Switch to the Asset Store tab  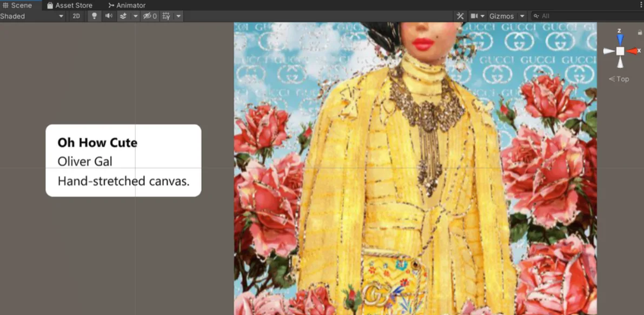point(70,5)
